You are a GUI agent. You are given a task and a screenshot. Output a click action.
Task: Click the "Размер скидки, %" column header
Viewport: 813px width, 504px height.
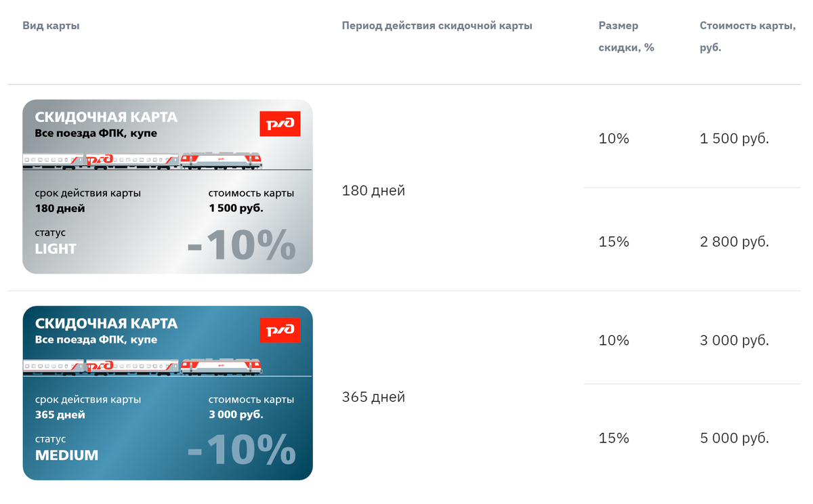tap(627, 37)
